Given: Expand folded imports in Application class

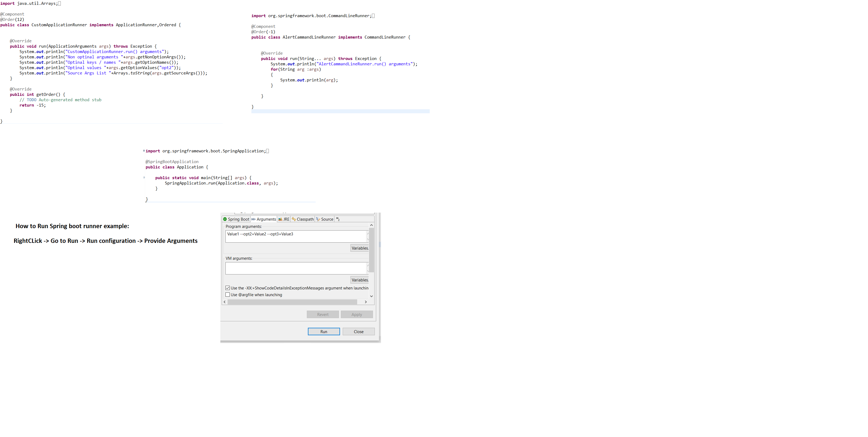Looking at the screenshot, I should (144, 150).
